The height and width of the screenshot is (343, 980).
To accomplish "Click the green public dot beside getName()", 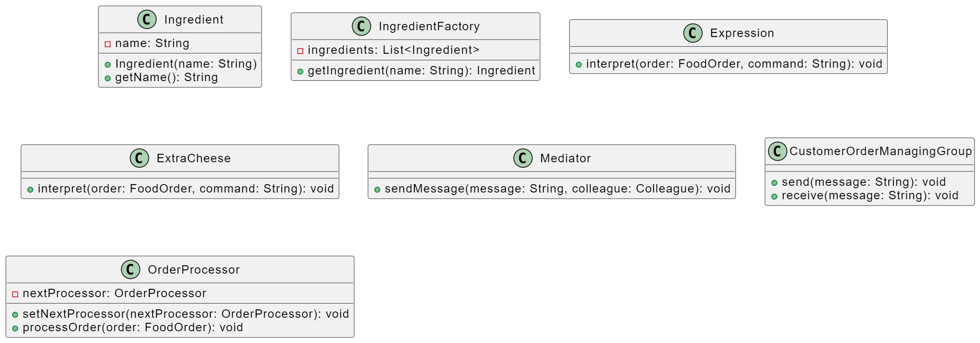I will [108, 78].
